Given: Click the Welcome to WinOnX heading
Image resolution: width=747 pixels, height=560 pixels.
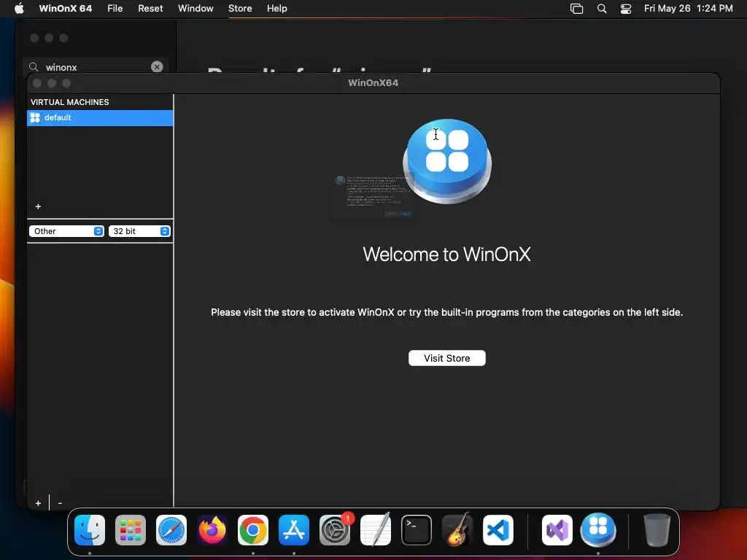Looking at the screenshot, I should pyautogui.click(x=447, y=254).
